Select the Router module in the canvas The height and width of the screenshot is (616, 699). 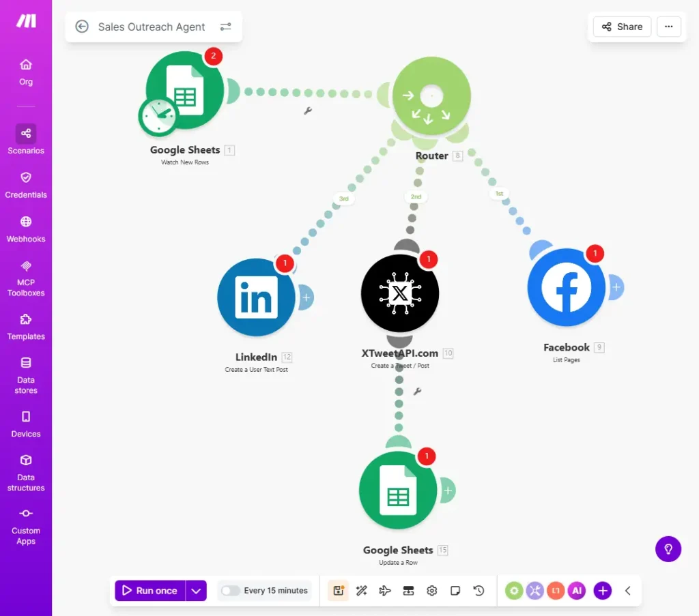tap(431, 96)
